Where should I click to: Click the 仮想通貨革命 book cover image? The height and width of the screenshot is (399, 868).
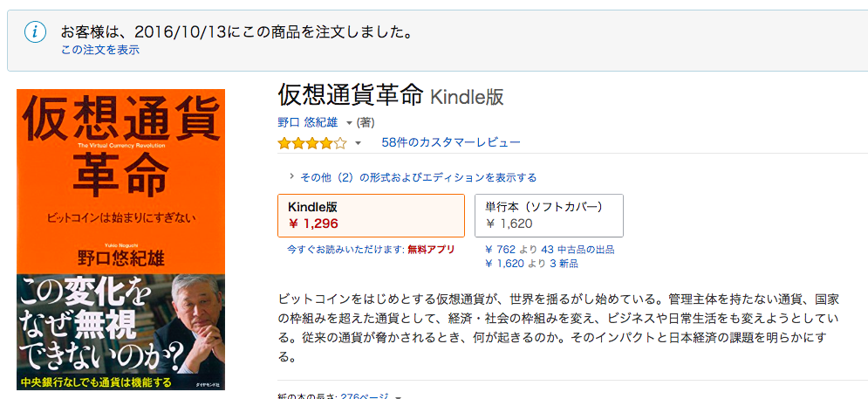tap(120, 238)
